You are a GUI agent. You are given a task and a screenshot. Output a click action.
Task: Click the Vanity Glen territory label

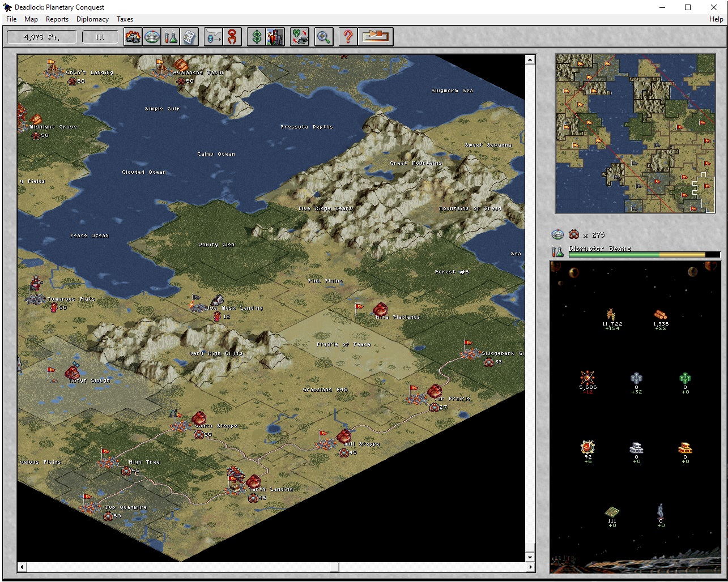[x=216, y=245]
